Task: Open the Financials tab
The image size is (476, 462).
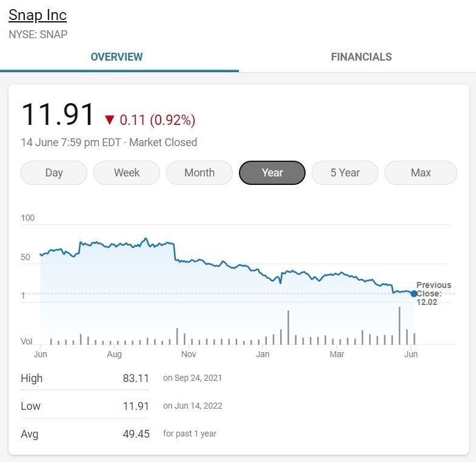Action: (361, 57)
